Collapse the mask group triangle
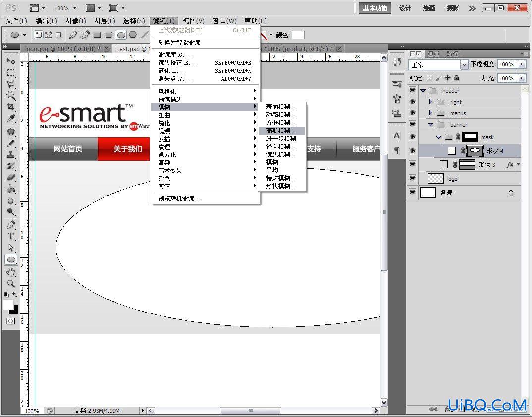The image size is (532, 417). coord(439,137)
